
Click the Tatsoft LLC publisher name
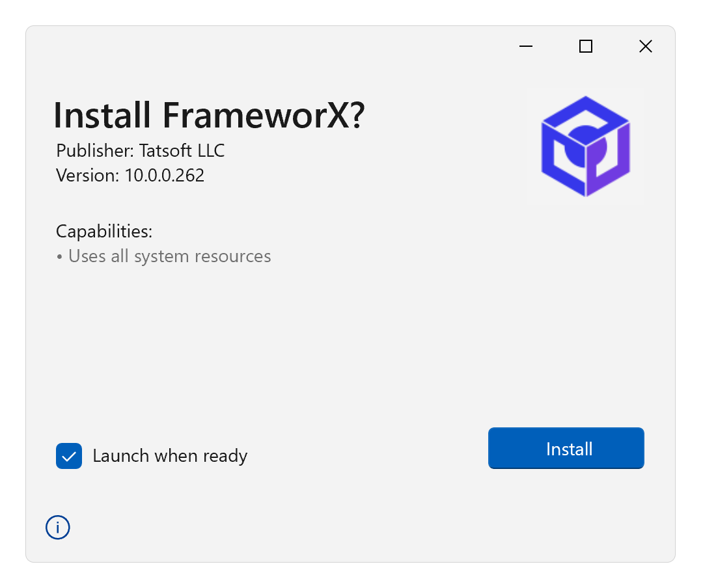182,151
